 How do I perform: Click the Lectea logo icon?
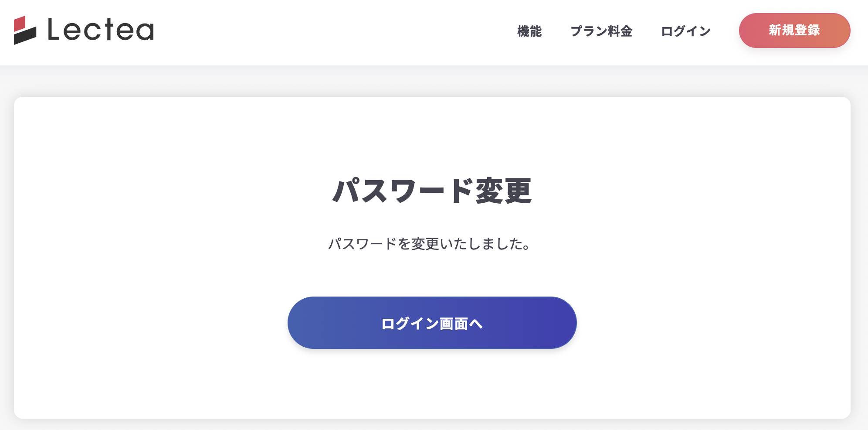point(25,30)
